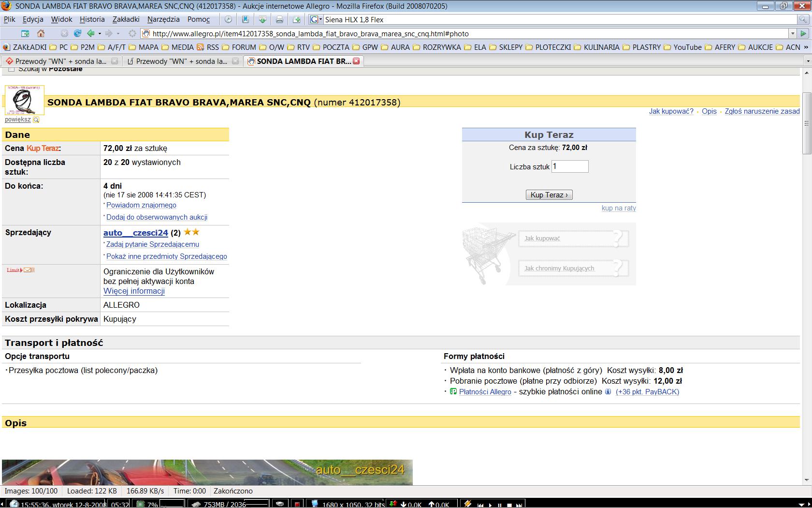Image resolution: width=812 pixels, height=508 pixels.
Task: Reload the page with the refresh icon
Action: (77, 33)
